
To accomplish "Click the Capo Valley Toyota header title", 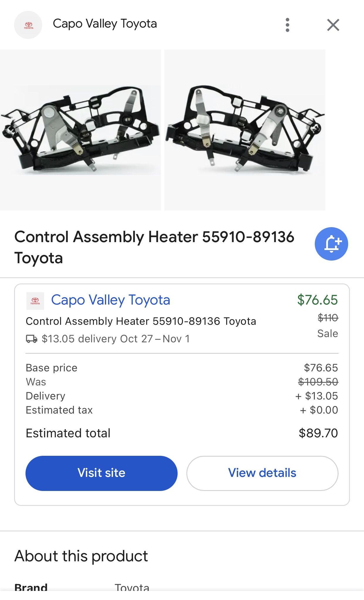I will pos(105,24).
